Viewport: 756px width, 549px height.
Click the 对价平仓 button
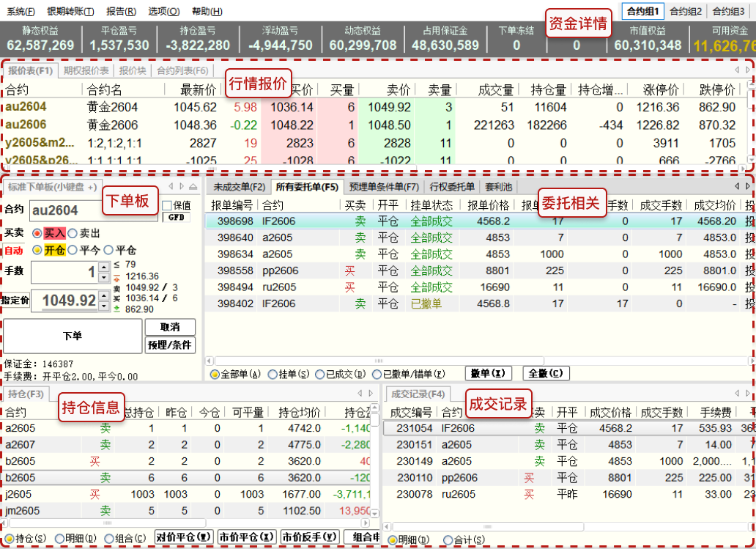pyautogui.click(x=183, y=537)
